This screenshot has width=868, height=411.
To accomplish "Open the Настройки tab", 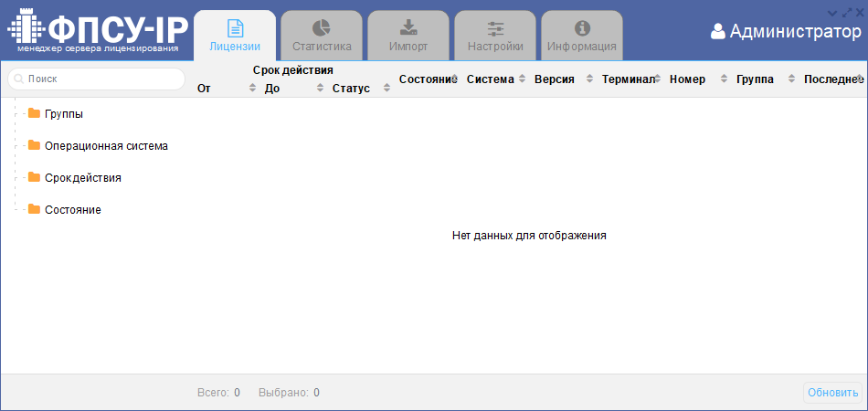I will (x=495, y=37).
